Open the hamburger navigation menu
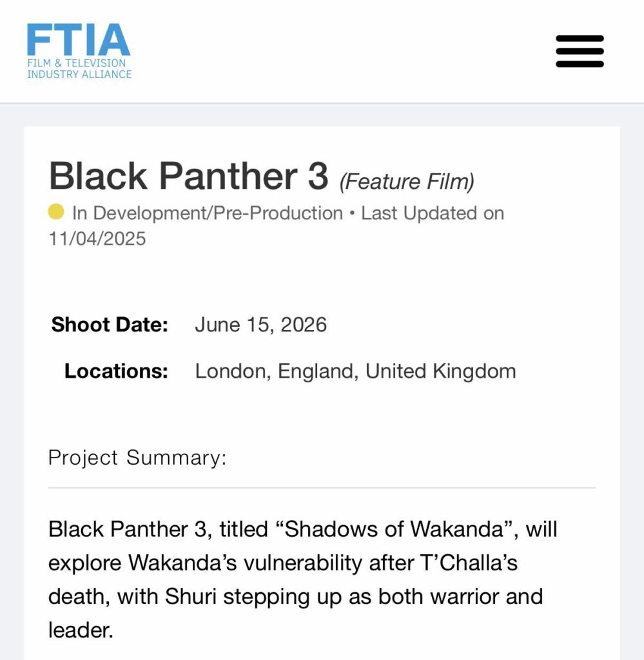This screenshot has height=660, width=644. click(580, 52)
